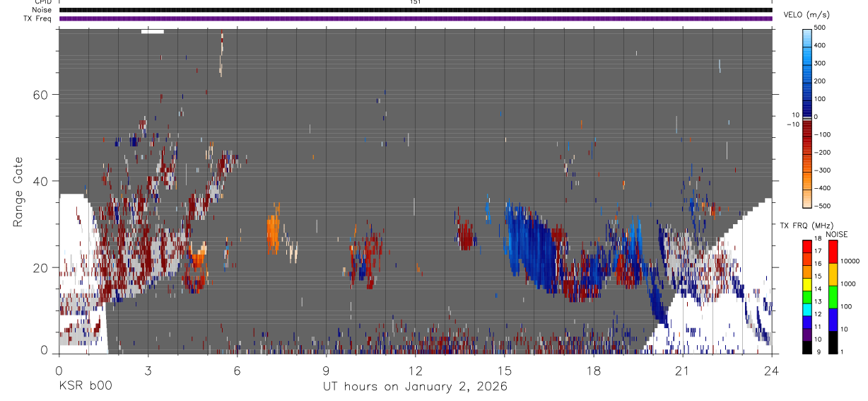
Task: Click the black Noise strip along the top
Action: (x=416, y=10)
